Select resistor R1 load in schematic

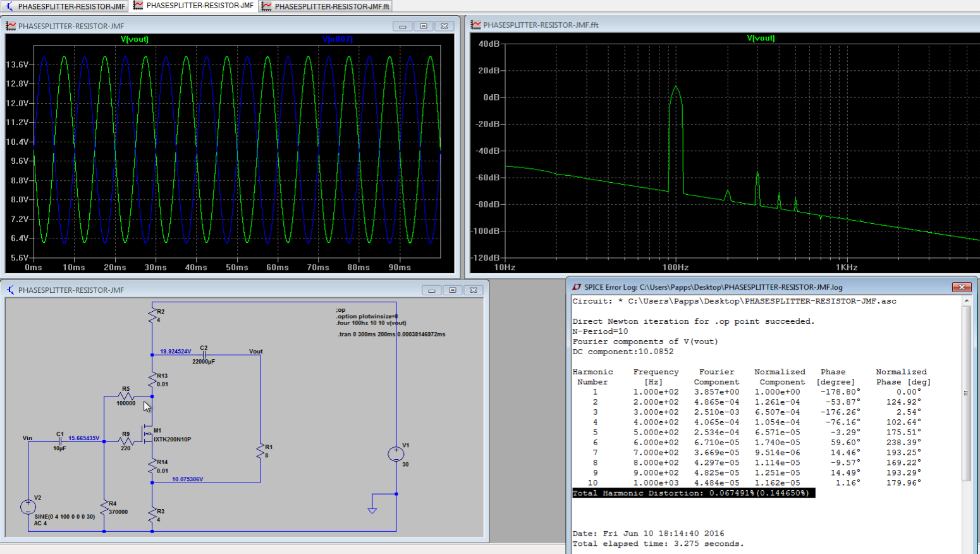tap(260, 451)
